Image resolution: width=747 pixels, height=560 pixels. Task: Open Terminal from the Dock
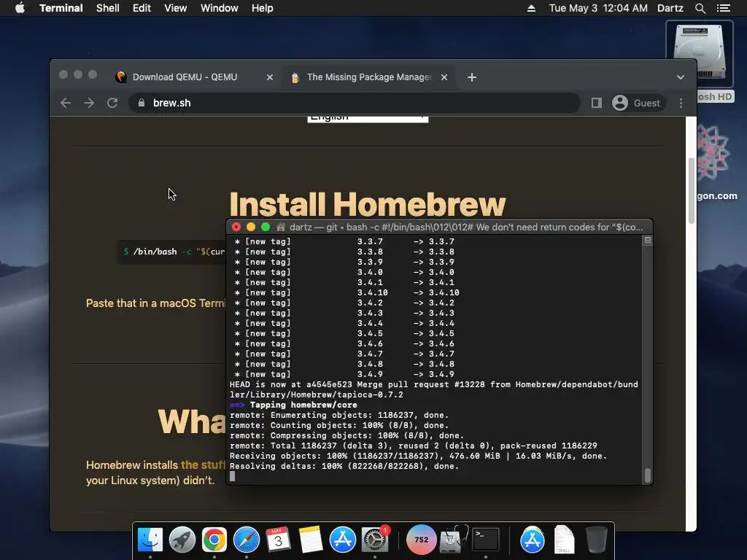click(485, 540)
